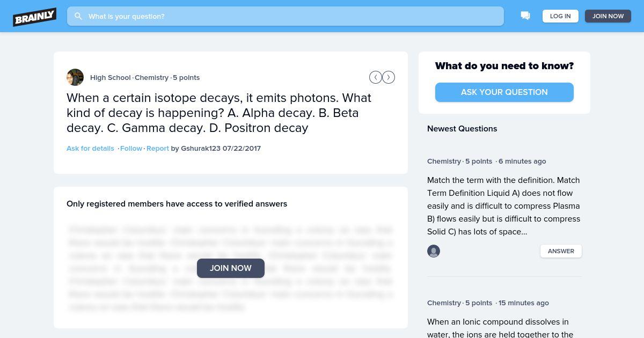644x338 pixels.
Task: Open Gshurak123 user profile link
Action: [x=201, y=149]
